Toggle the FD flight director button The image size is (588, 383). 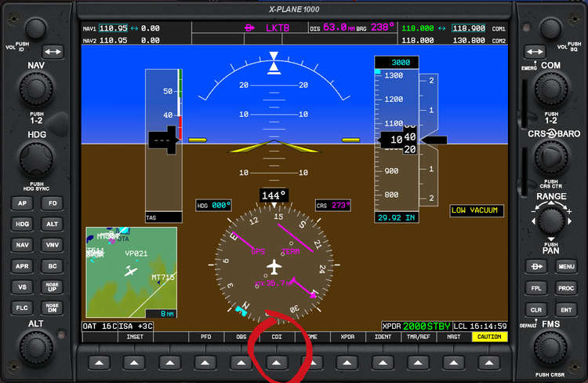click(52, 203)
